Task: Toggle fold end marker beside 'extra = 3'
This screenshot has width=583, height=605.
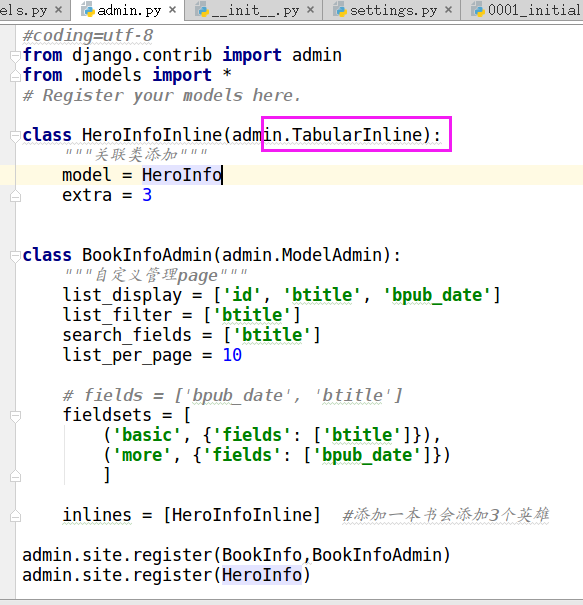Action: 15,196
